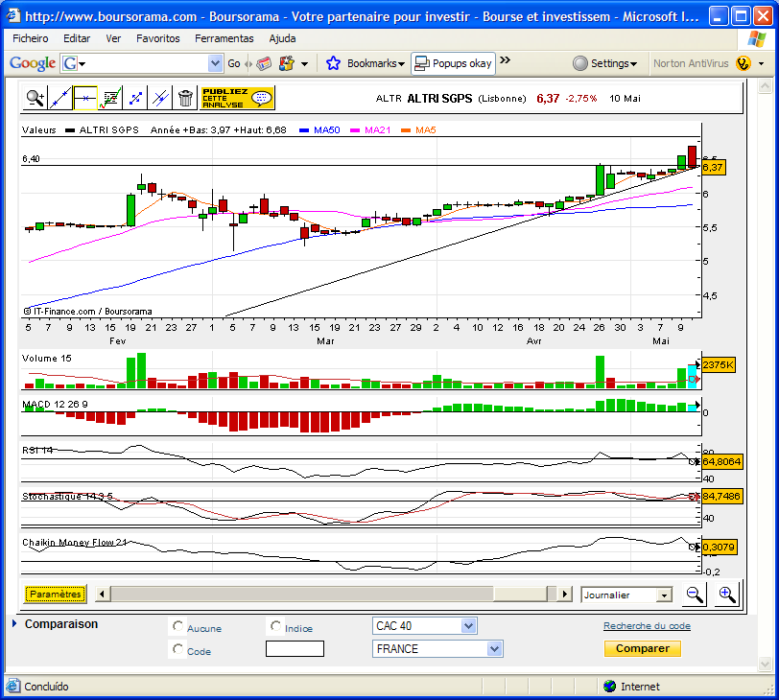Click the chart timeline horizontal scrollbar thumb
The width and height of the screenshot is (779, 700).
(x=301, y=594)
